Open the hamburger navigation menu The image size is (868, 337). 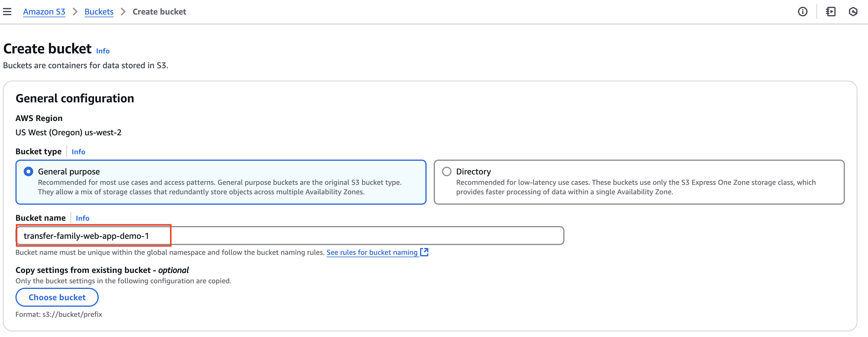click(7, 12)
